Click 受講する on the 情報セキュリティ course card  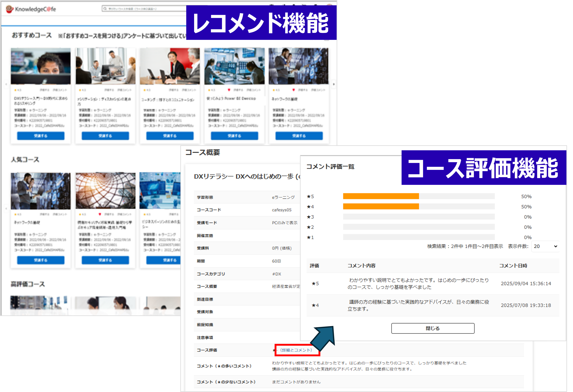(x=105, y=260)
